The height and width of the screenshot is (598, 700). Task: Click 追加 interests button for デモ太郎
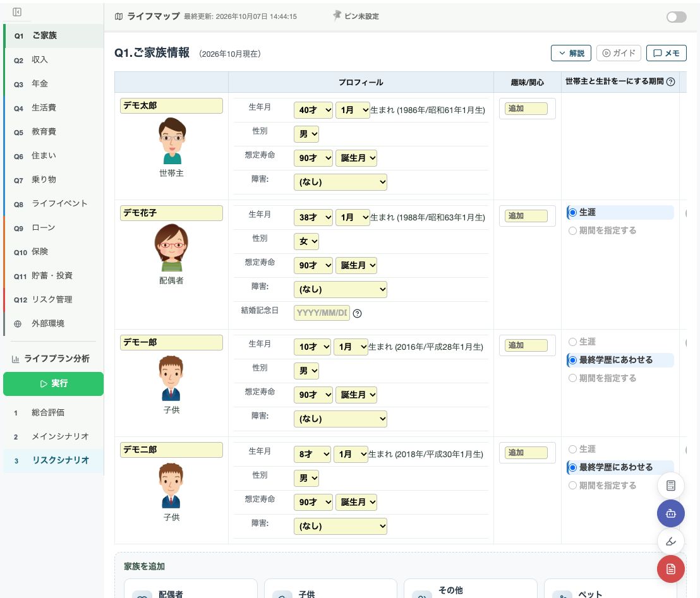point(526,109)
